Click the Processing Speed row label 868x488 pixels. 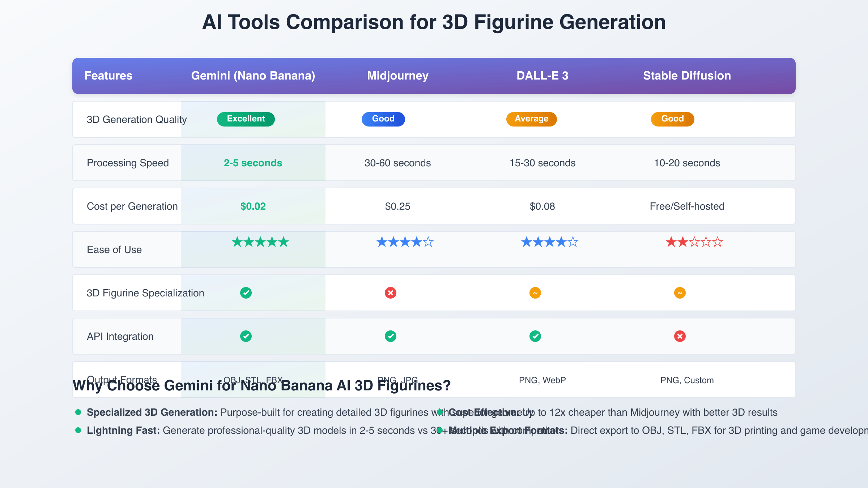pyautogui.click(x=128, y=163)
